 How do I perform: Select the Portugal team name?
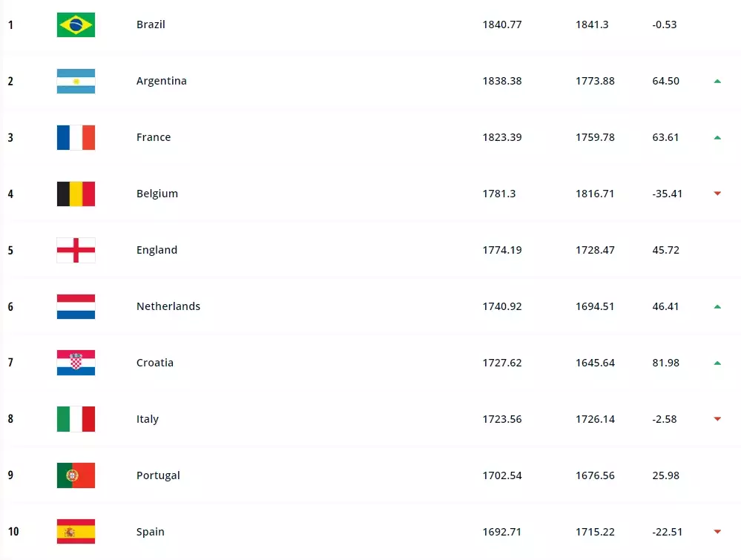(158, 475)
